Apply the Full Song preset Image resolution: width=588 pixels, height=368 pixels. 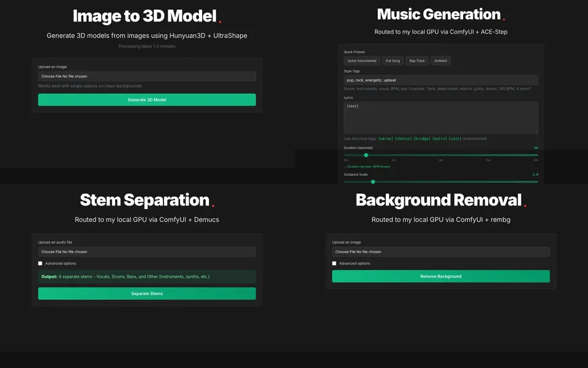tap(393, 61)
